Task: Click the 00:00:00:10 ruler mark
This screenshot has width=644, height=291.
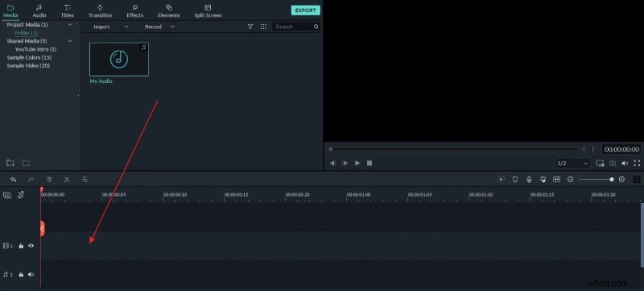Action: point(175,195)
